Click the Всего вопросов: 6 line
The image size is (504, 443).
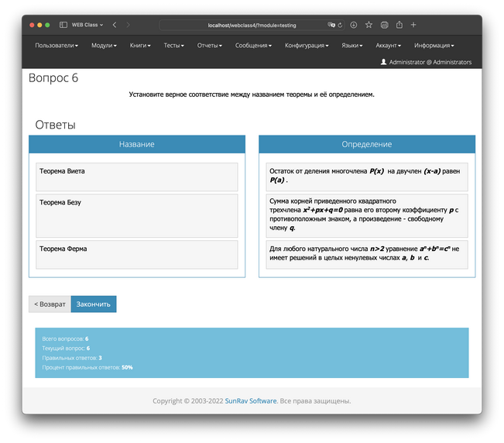pyautogui.click(x=65, y=339)
